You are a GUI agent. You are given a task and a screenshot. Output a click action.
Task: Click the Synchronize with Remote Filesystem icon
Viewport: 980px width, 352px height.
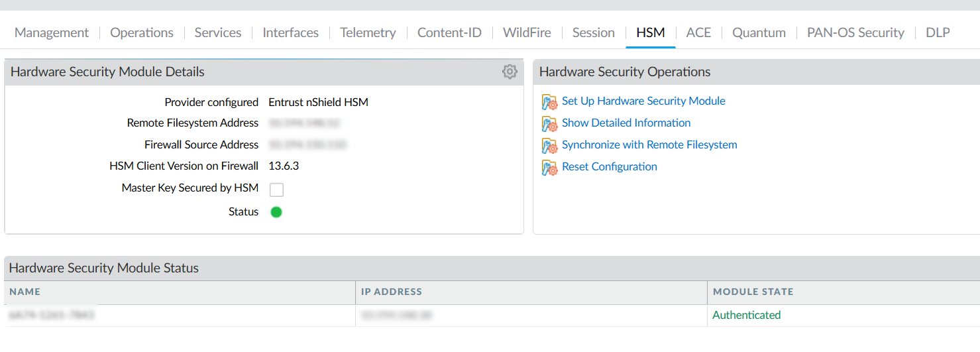549,145
